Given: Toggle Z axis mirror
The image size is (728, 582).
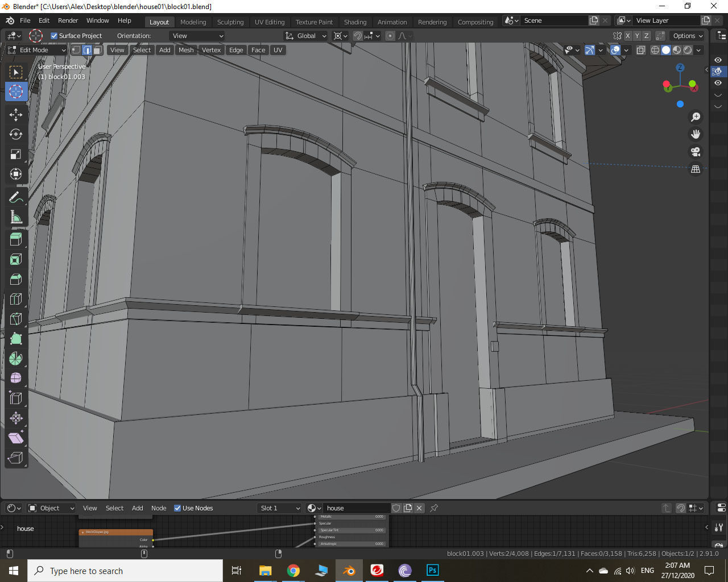Looking at the screenshot, I should 646,36.
